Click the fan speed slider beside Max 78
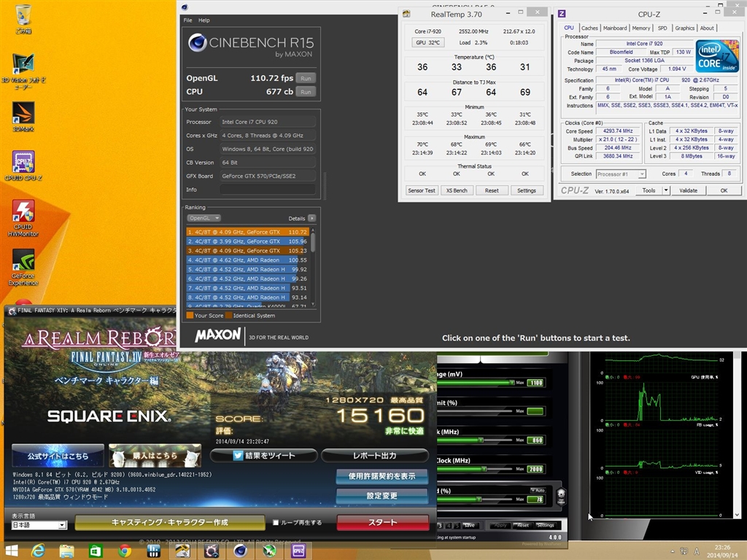The height and width of the screenshot is (560, 747). pyautogui.click(x=475, y=499)
